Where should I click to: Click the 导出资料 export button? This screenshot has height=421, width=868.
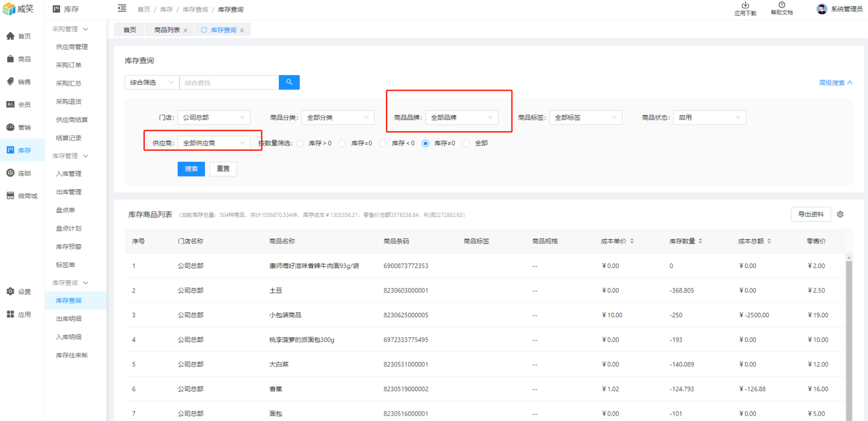810,214
